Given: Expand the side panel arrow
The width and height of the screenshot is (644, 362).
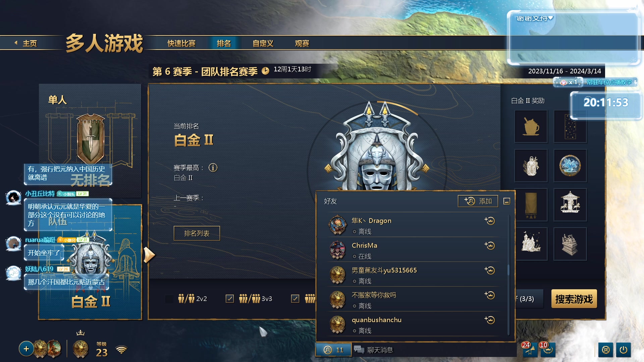Looking at the screenshot, I should [x=149, y=255].
